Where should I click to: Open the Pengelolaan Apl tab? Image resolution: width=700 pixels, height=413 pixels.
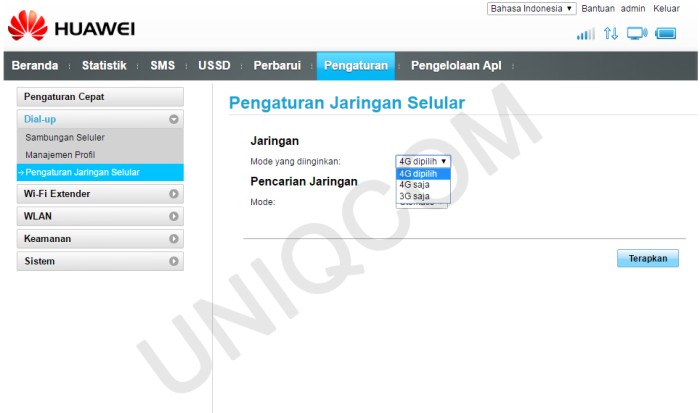456,66
